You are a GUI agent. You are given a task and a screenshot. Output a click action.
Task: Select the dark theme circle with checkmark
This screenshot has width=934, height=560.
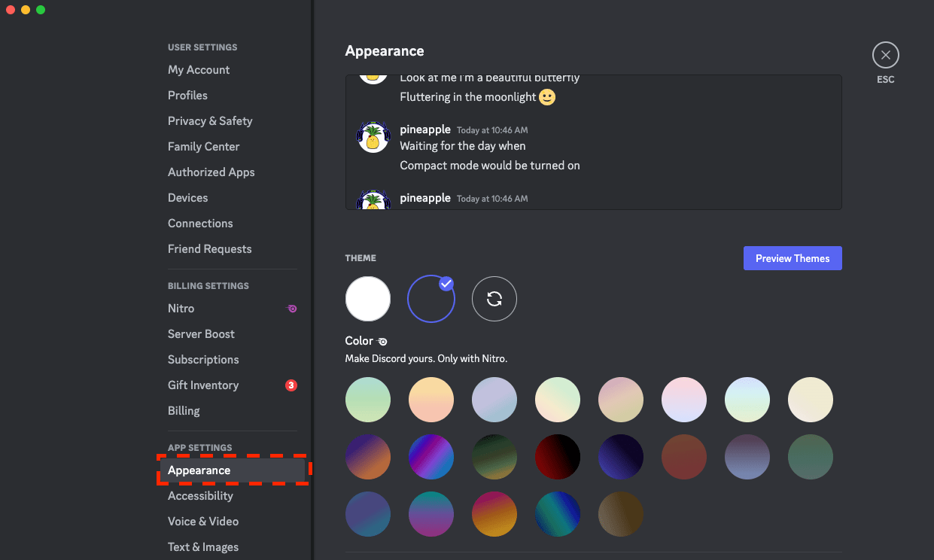(x=431, y=299)
